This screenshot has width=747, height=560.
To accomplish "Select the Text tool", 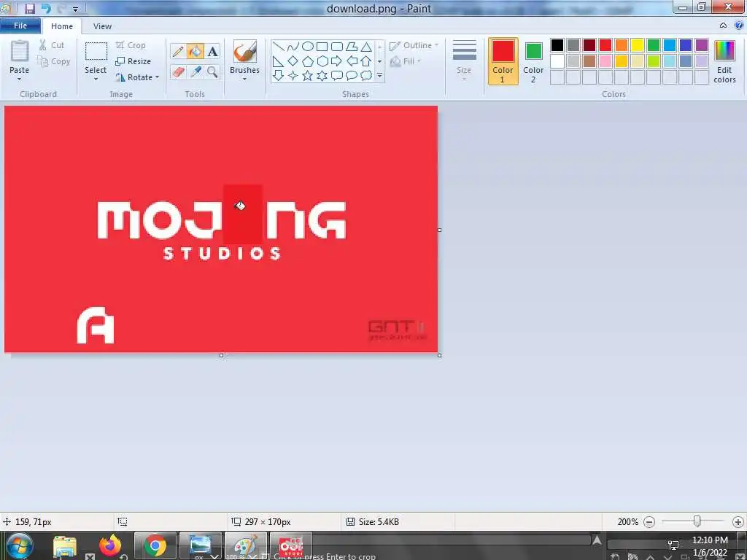I will (212, 51).
